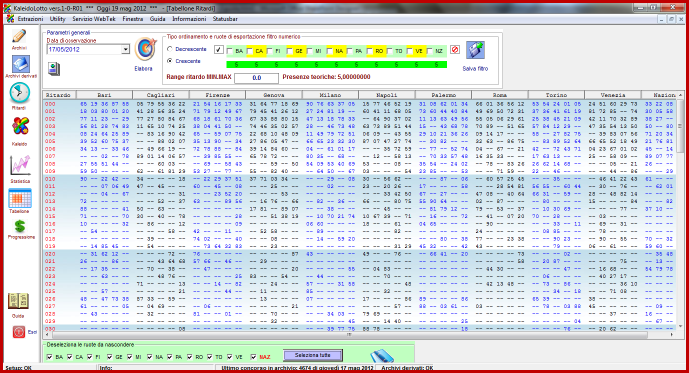Select the ritardo row 000
This screenshot has height=373, width=689.
coord(359,104)
